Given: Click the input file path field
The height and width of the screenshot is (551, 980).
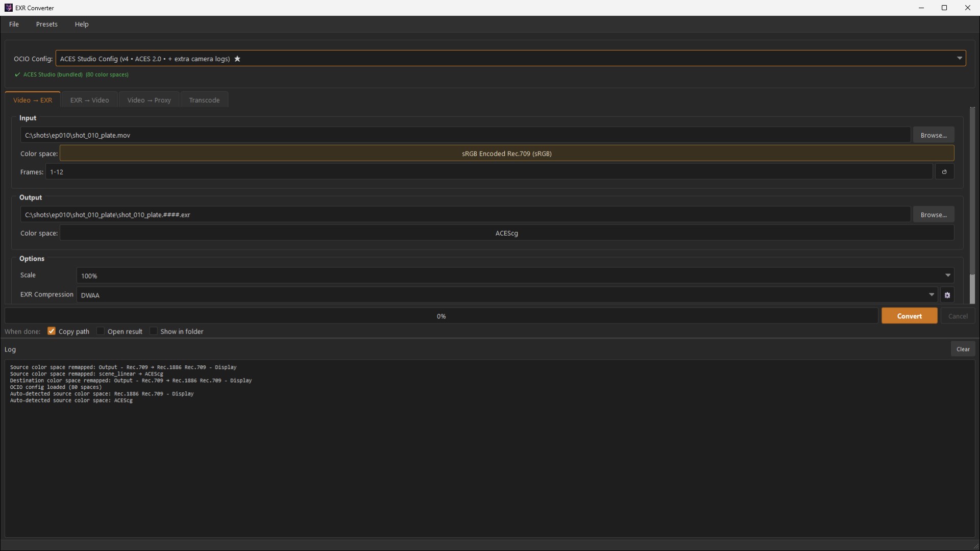Looking at the screenshot, I should tap(465, 135).
